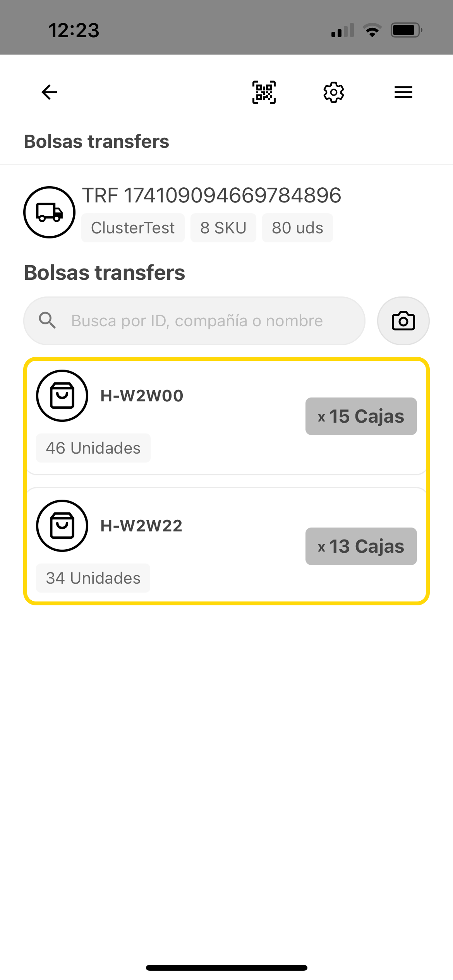Image resolution: width=453 pixels, height=980 pixels.
Task: Tap the x 15 Cajas badge
Action: (x=361, y=416)
